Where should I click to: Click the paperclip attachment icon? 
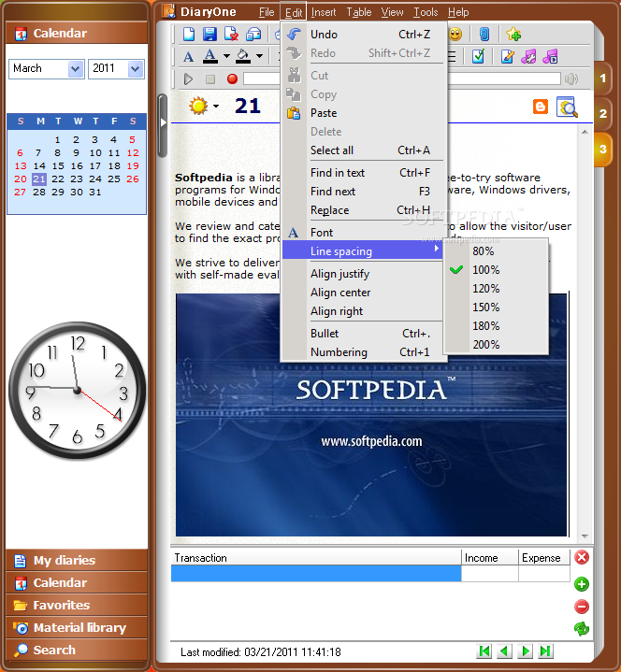coord(484,34)
